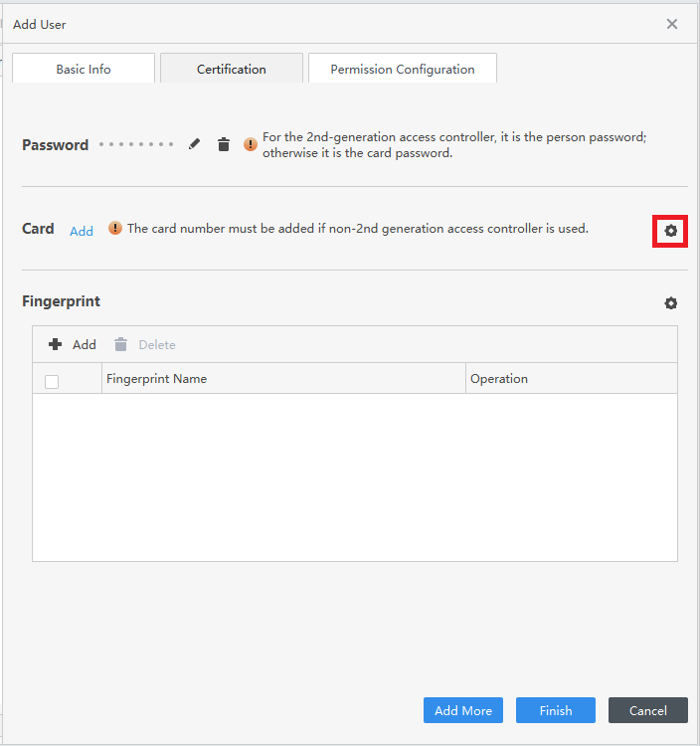Tick the select-all fingerprint checkbox

pyautogui.click(x=52, y=381)
